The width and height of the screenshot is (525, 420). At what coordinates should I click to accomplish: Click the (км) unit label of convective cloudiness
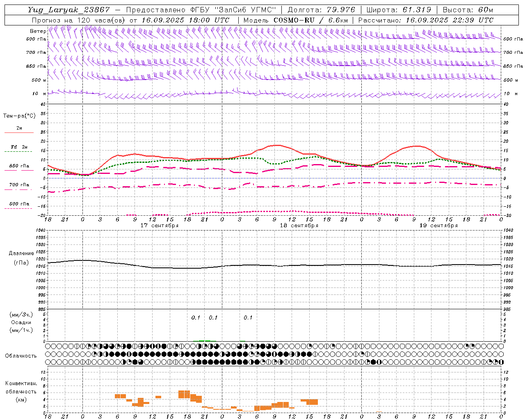[21, 399]
